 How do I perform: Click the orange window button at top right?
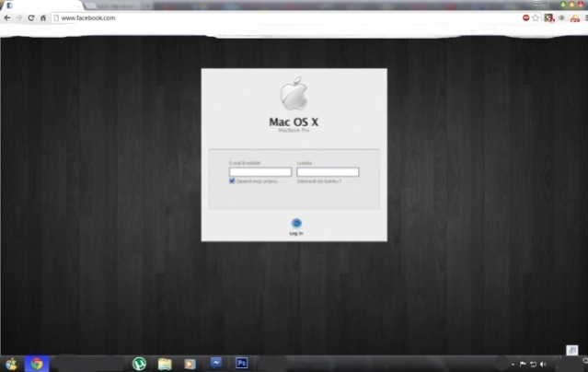tap(571, 4)
